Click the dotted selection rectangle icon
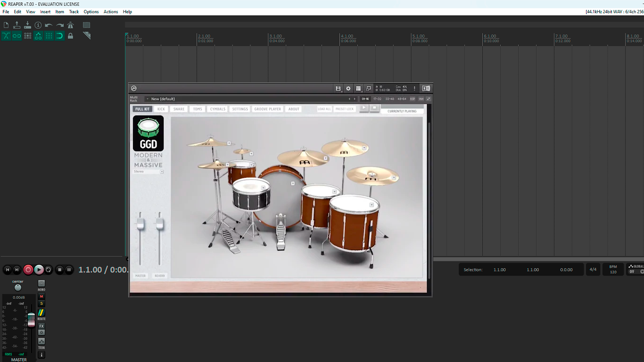This screenshot has height=362, width=644. coord(87,25)
